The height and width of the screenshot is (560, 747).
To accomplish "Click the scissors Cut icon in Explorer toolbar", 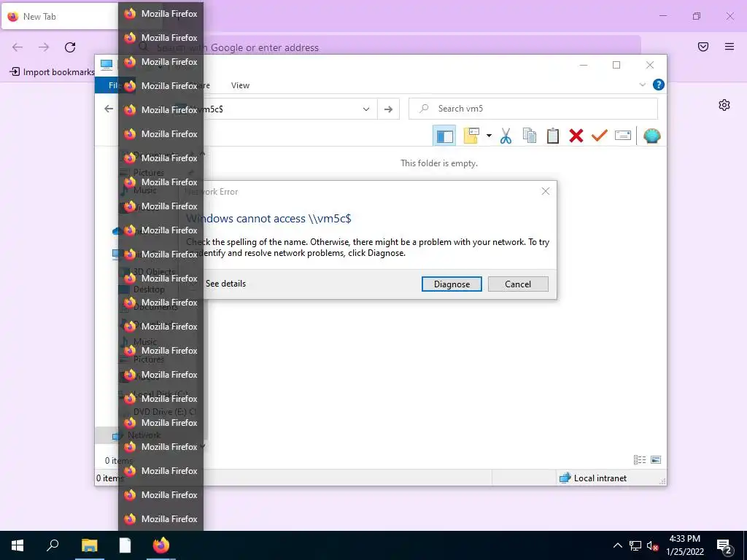I will (506, 136).
